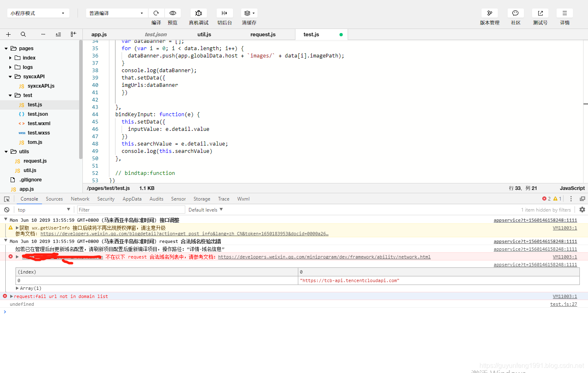
Task: Open the top context dropdown in console
Action: point(44,210)
